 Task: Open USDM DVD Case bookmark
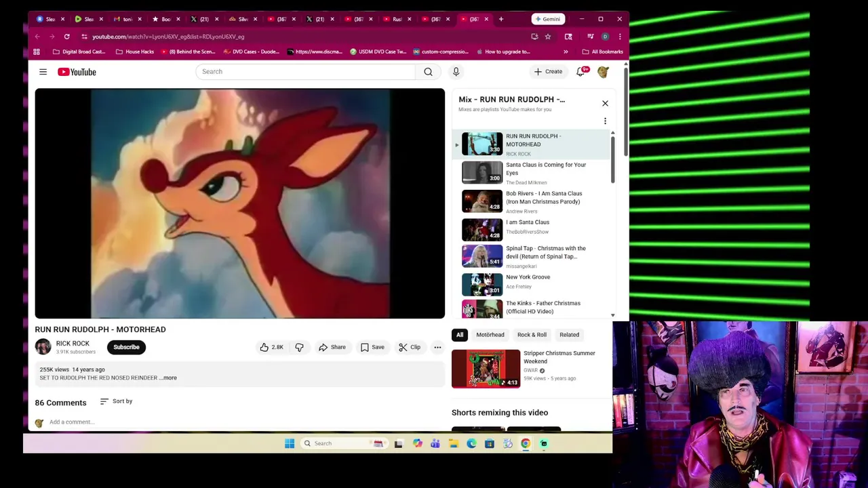click(x=378, y=52)
